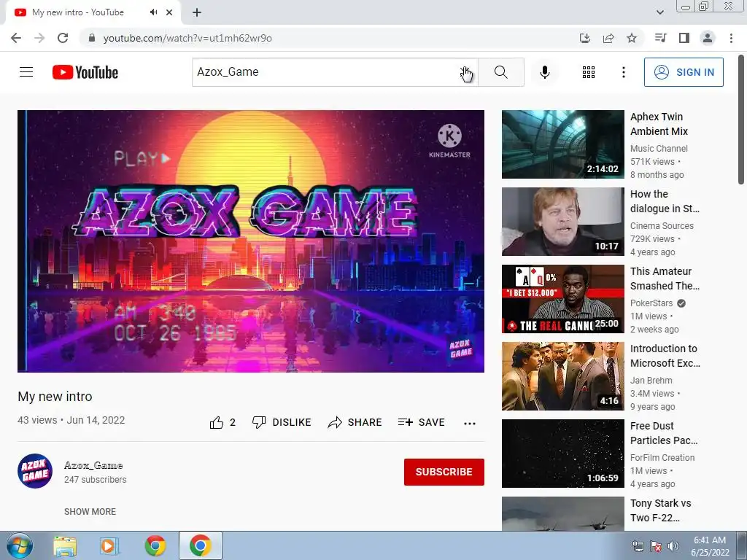Viewport: 747px width, 560px height.
Task: Click the view site information padlock
Action: click(x=92, y=38)
